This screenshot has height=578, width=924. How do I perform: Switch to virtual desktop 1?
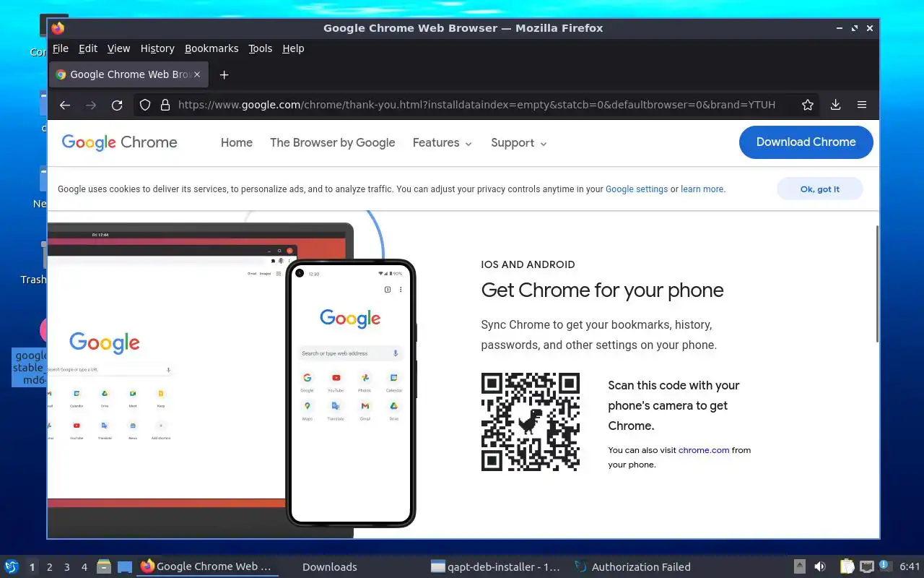coord(32,567)
